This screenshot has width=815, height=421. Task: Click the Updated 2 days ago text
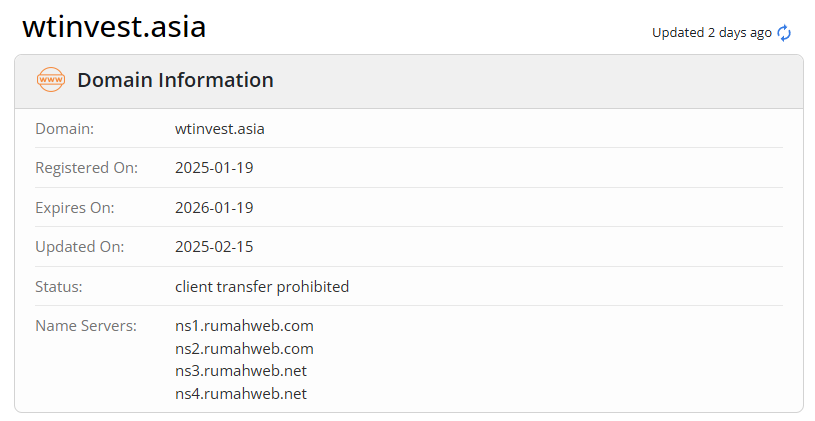[711, 33]
